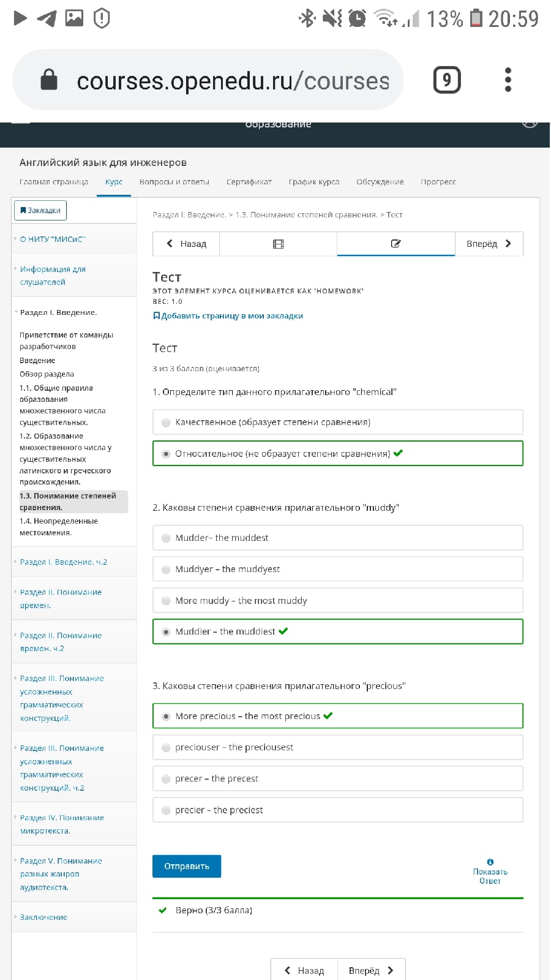Open the Обсуждение tab
Viewport: 551px width, 980px height.
[x=380, y=182]
